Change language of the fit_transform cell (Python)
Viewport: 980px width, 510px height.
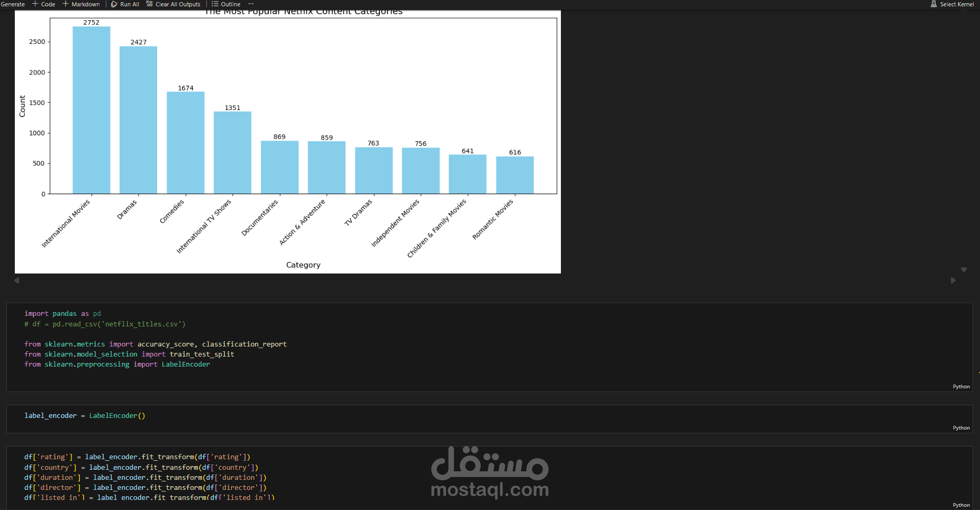[961, 505]
